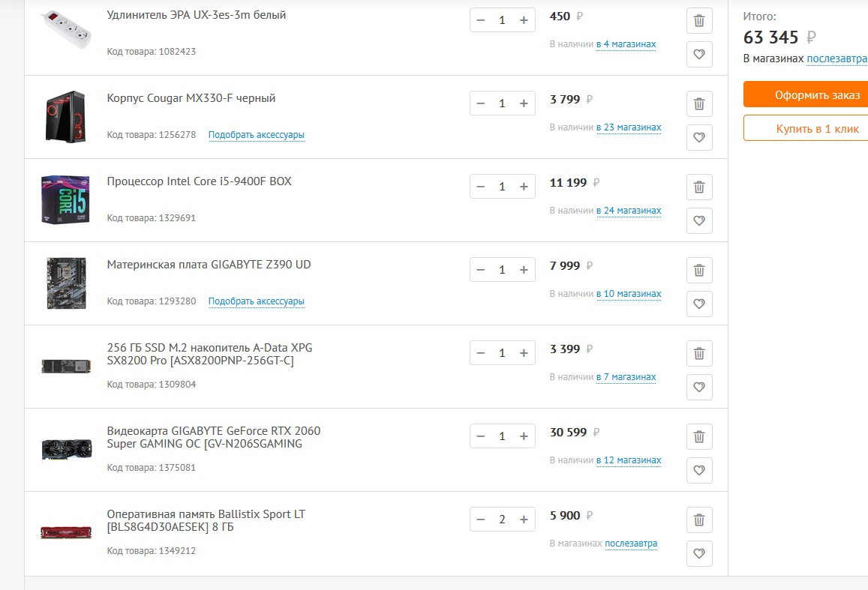Add ЭРА UX-3es-3m extension cord to favorites
Viewport: 868px width, 590px height.
point(699,55)
